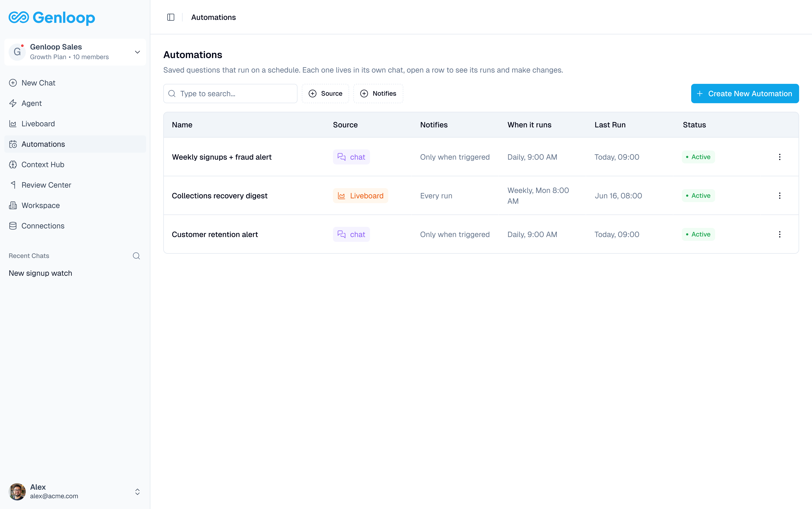The height and width of the screenshot is (509, 812).
Task: Click the When it runs column header
Action: coord(529,125)
